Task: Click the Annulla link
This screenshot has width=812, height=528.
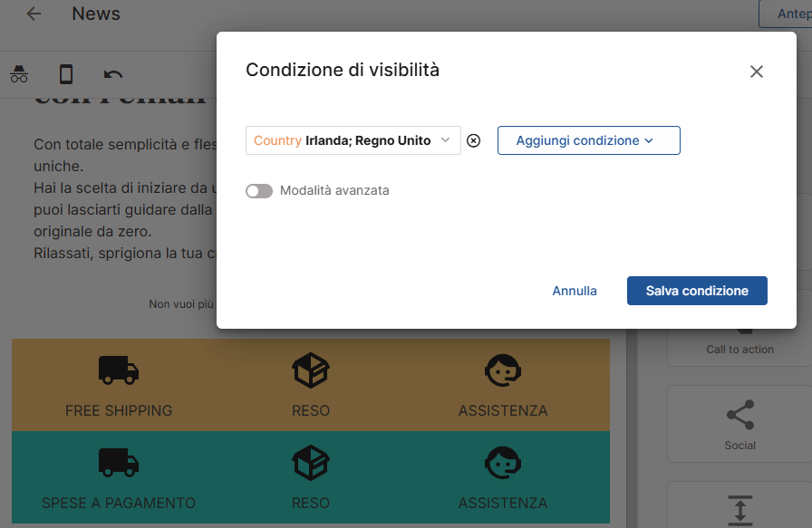Action: [x=575, y=291]
